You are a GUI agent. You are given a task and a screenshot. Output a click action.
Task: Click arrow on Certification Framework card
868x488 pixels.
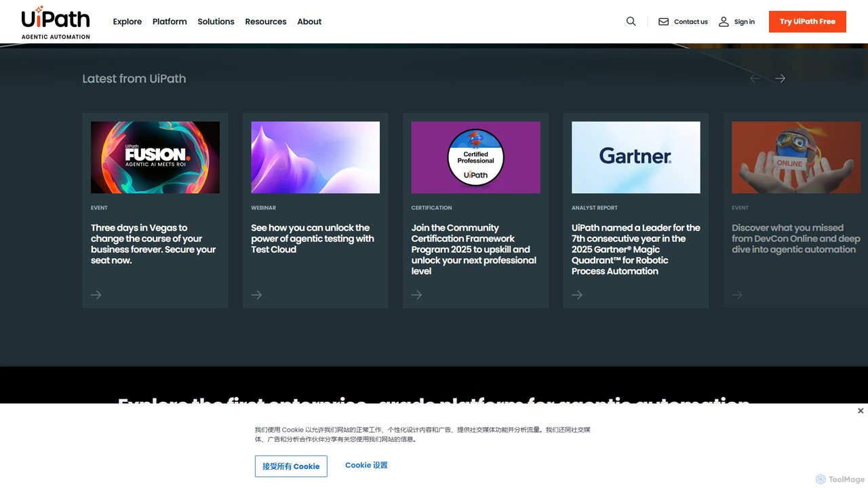[x=417, y=295]
